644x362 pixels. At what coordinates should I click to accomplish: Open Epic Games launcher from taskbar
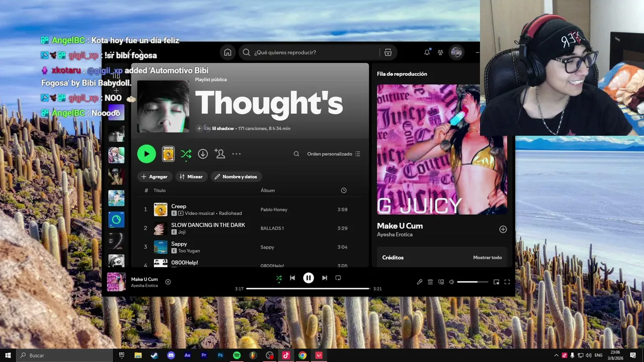[122, 355]
